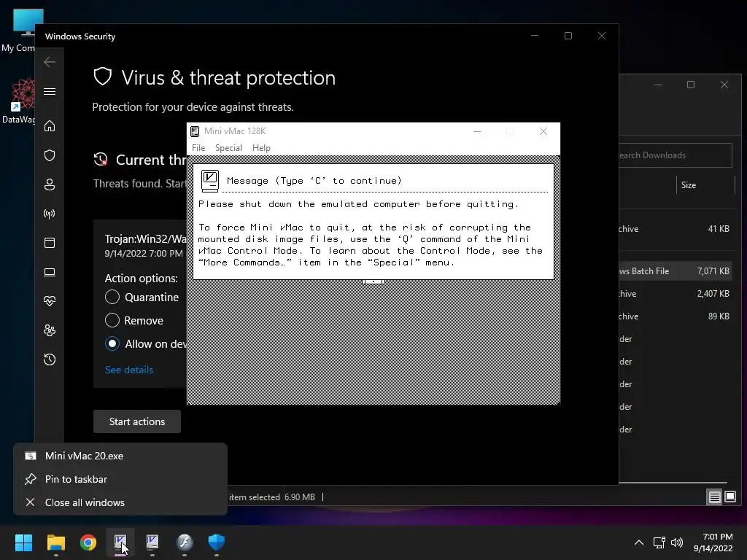The height and width of the screenshot is (560, 747).
Task: Open the Windows Security hamburger menu
Action: coord(50,91)
